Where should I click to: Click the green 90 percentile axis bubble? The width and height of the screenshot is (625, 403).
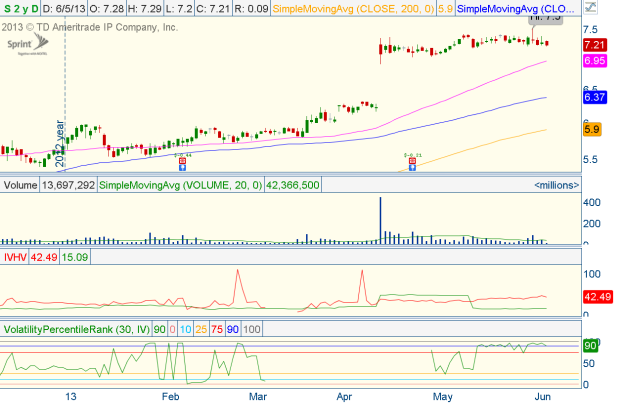tap(592, 345)
